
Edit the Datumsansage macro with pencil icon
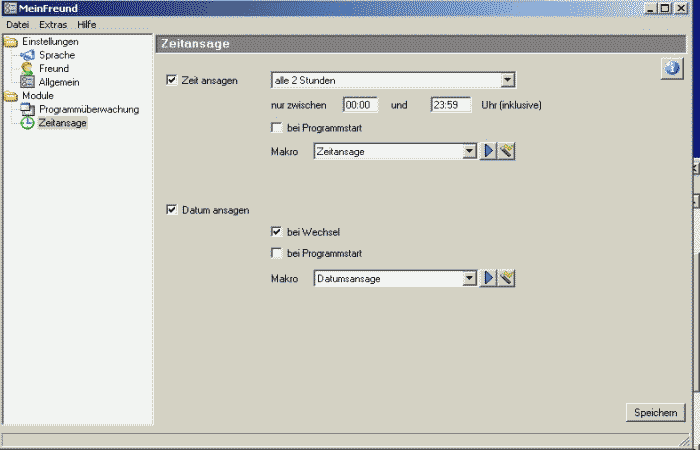pos(507,278)
